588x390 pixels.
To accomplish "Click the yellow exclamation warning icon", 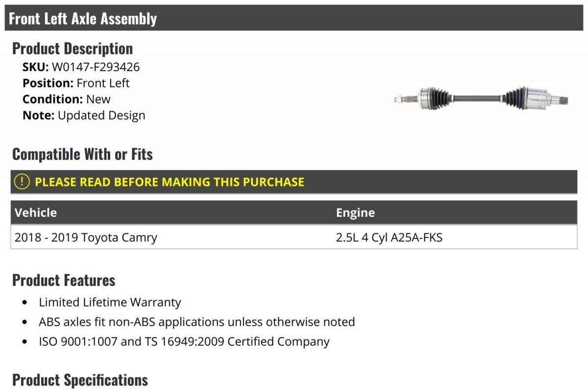I will tap(22, 182).
